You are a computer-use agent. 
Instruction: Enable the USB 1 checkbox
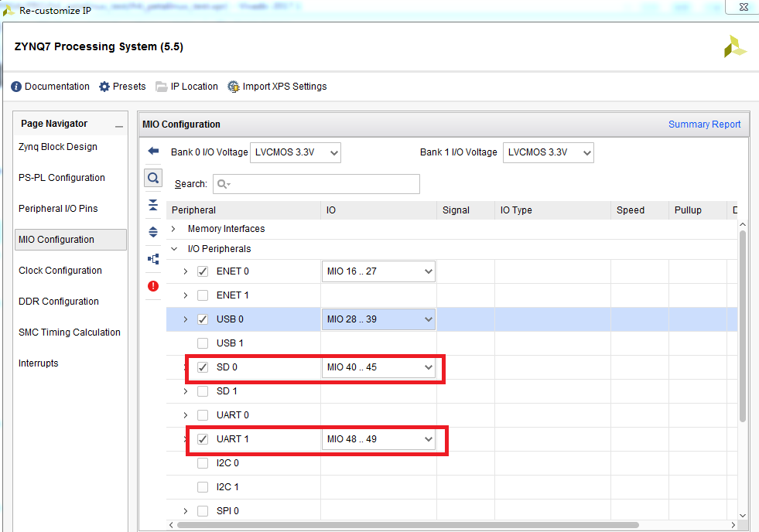click(x=203, y=343)
